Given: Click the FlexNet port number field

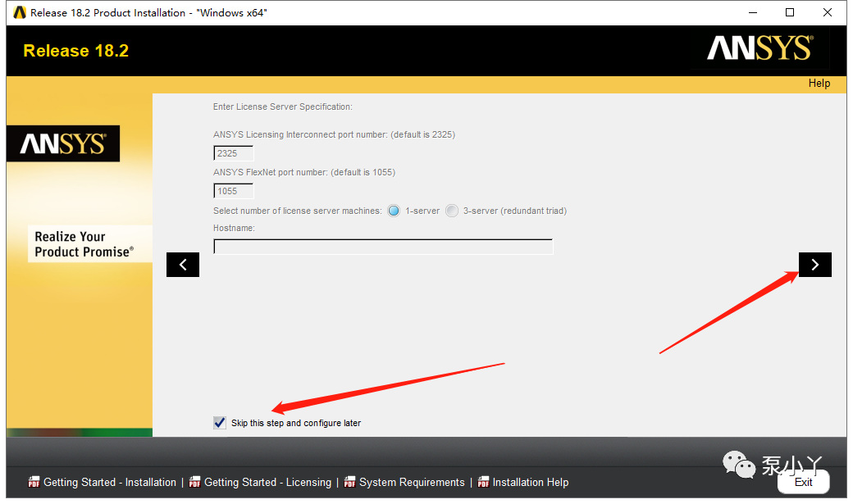Looking at the screenshot, I should pos(234,191).
